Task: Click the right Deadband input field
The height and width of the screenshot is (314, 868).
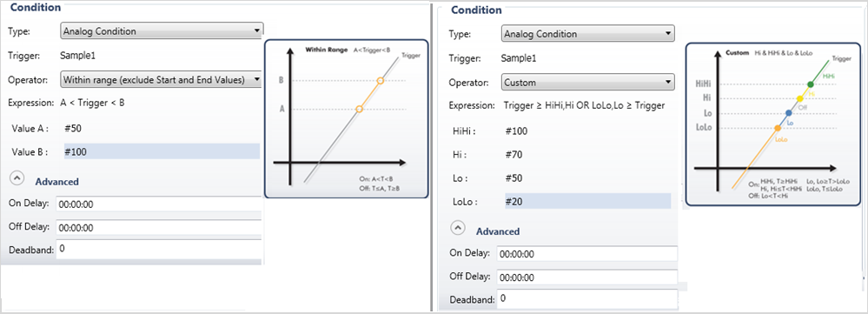Action: [x=586, y=299]
